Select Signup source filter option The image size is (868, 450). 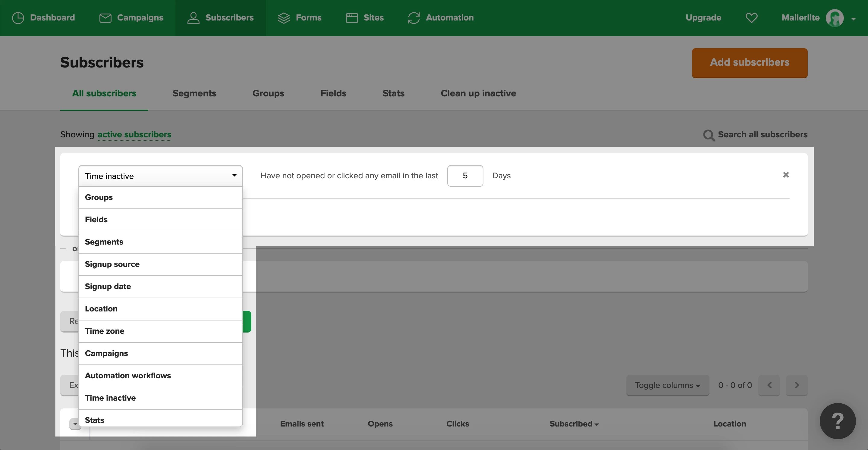[112, 264]
